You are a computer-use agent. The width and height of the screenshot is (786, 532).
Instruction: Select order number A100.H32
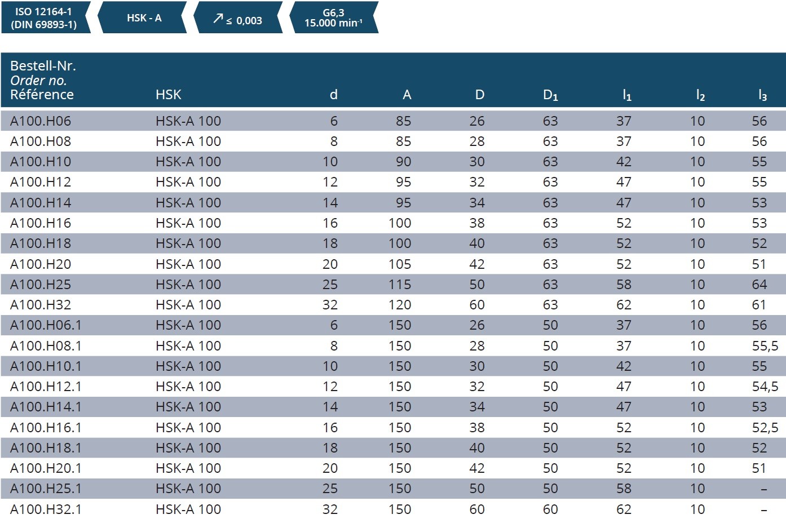click(41, 305)
